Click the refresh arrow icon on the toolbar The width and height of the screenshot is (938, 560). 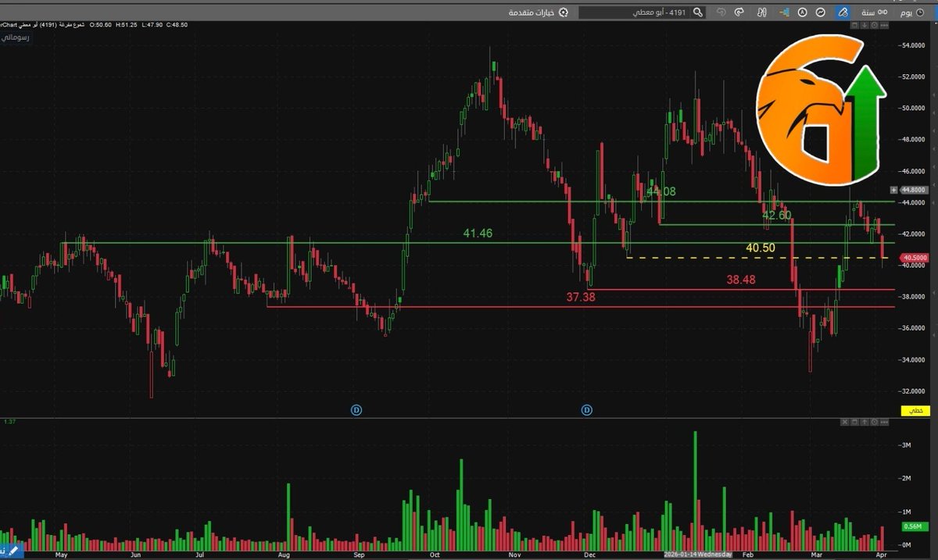pos(738,11)
